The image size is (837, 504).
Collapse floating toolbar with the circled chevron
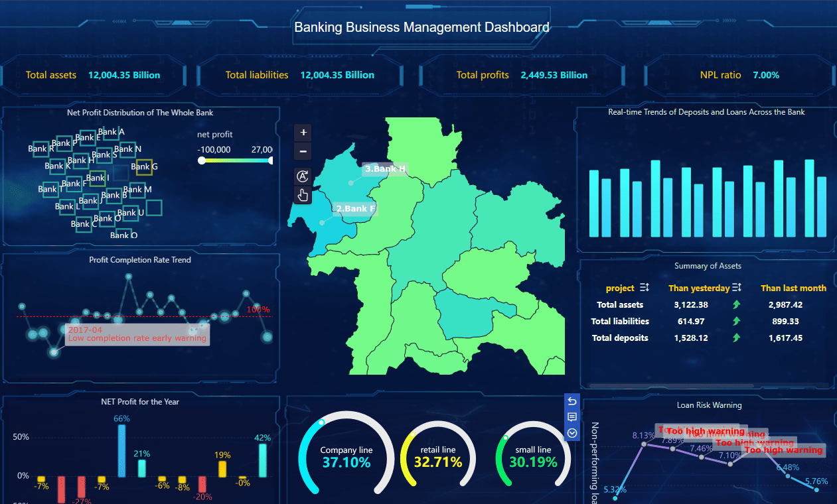pyautogui.click(x=572, y=433)
